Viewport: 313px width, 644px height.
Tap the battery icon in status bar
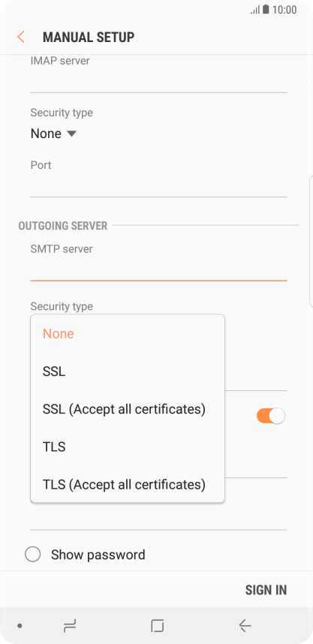point(266,10)
